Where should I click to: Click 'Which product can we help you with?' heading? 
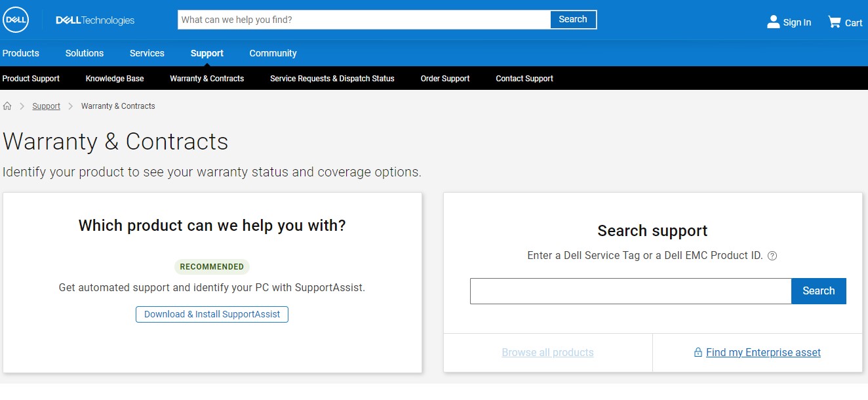[x=212, y=226]
